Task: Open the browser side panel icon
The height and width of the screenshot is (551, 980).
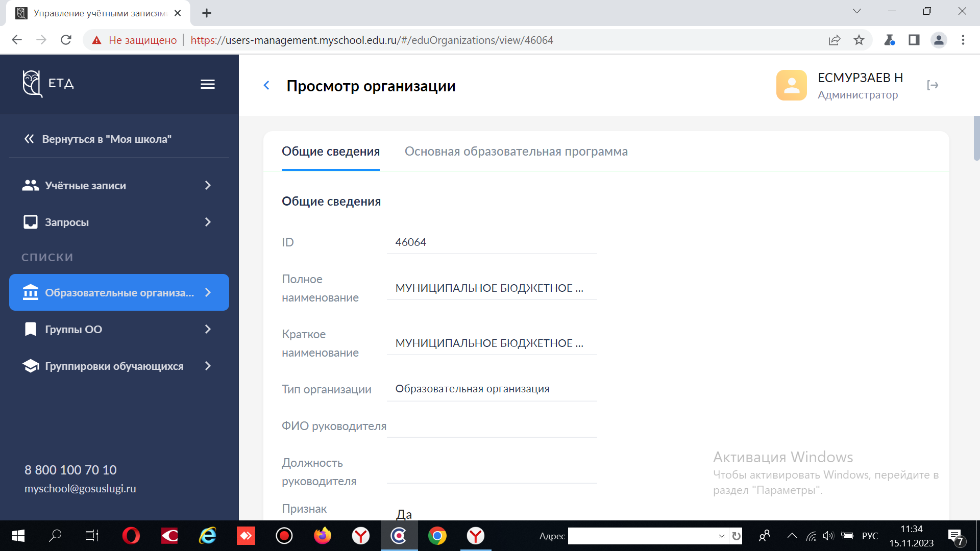Action: [x=914, y=40]
